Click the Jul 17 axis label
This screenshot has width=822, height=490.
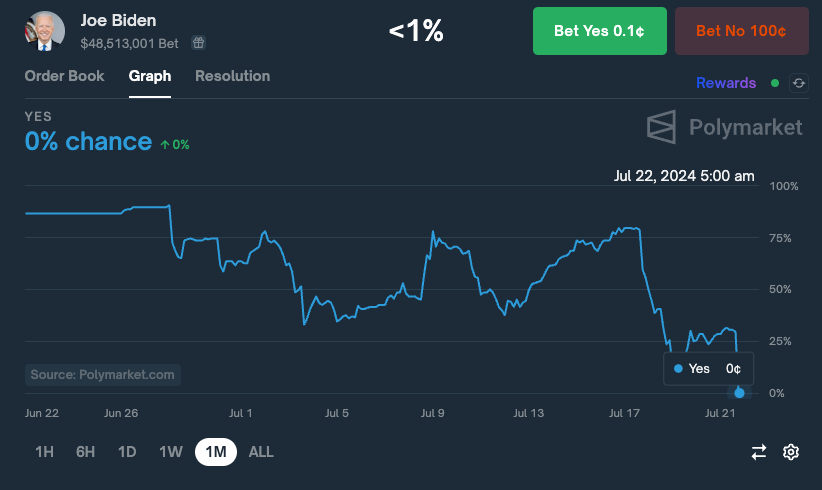(x=624, y=413)
